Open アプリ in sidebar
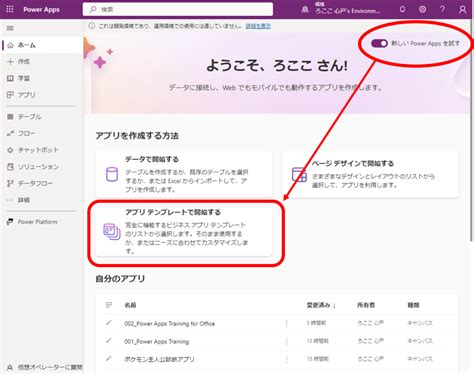 [42, 95]
